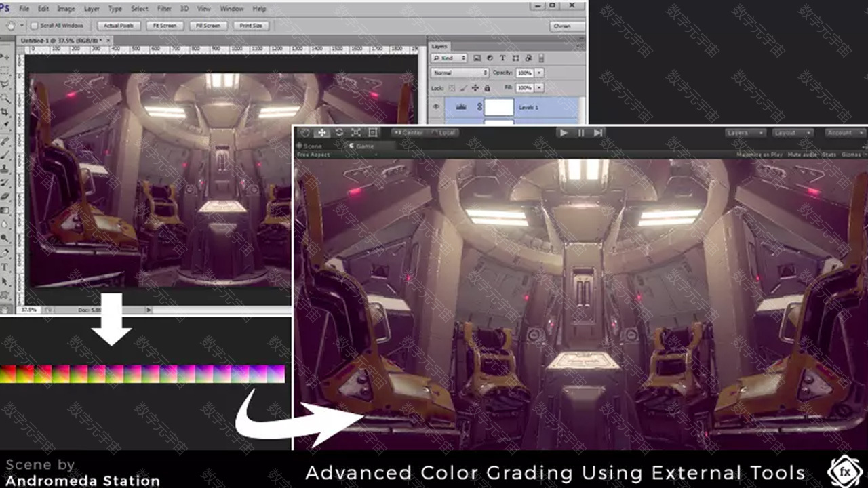
Task: Open the Photoshop Image menu
Action: 66,9
